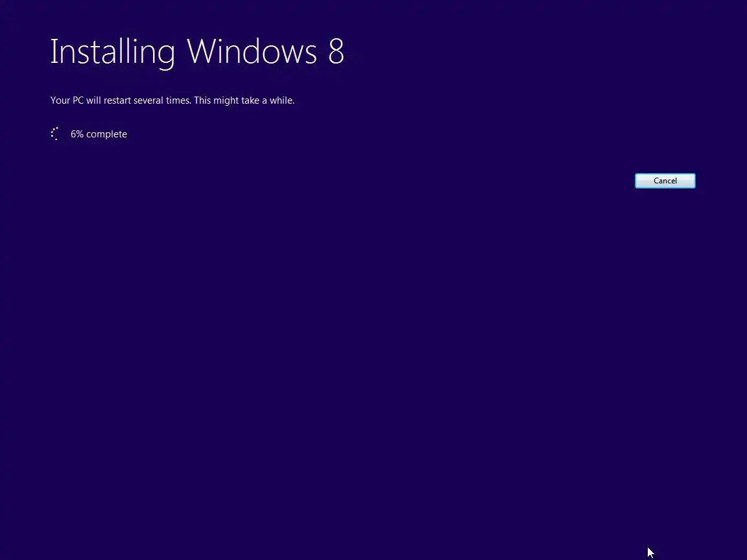Click the 'Installing Windows 8' heading
Image resolution: width=747 pixels, height=560 pixels.
tap(196, 52)
